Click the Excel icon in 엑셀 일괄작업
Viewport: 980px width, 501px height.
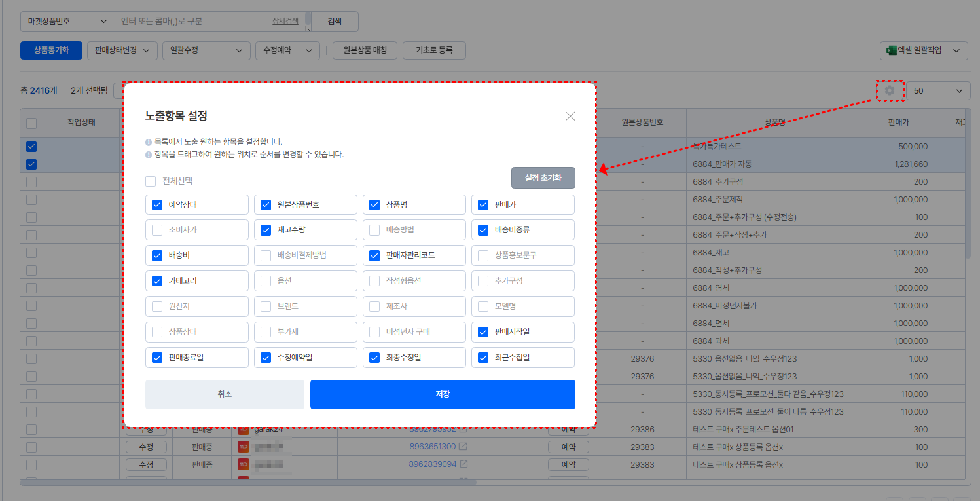(x=891, y=50)
